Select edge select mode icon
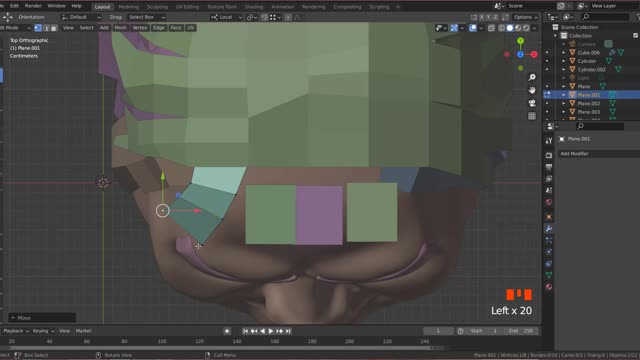The width and height of the screenshot is (640, 360). coord(46,28)
